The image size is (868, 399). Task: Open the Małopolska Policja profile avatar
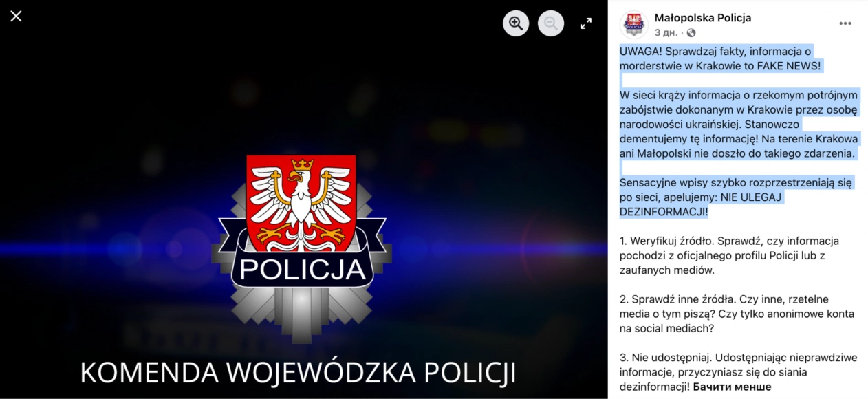[x=634, y=25]
